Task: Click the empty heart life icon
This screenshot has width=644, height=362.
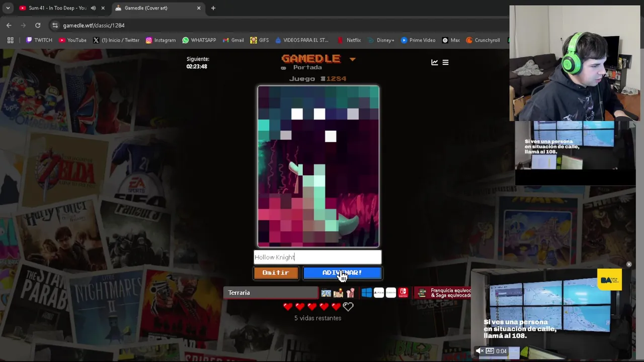Action: click(348, 306)
